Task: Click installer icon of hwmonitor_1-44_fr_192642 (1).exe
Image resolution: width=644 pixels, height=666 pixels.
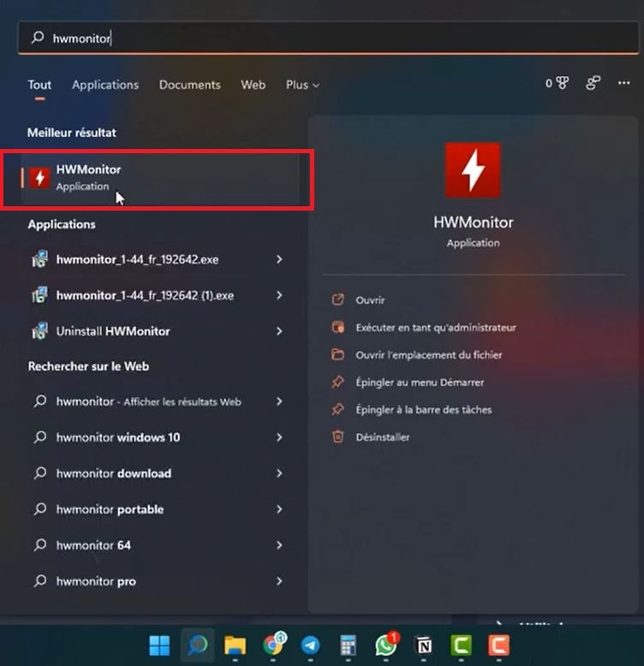Action: [x=40, y=295]
